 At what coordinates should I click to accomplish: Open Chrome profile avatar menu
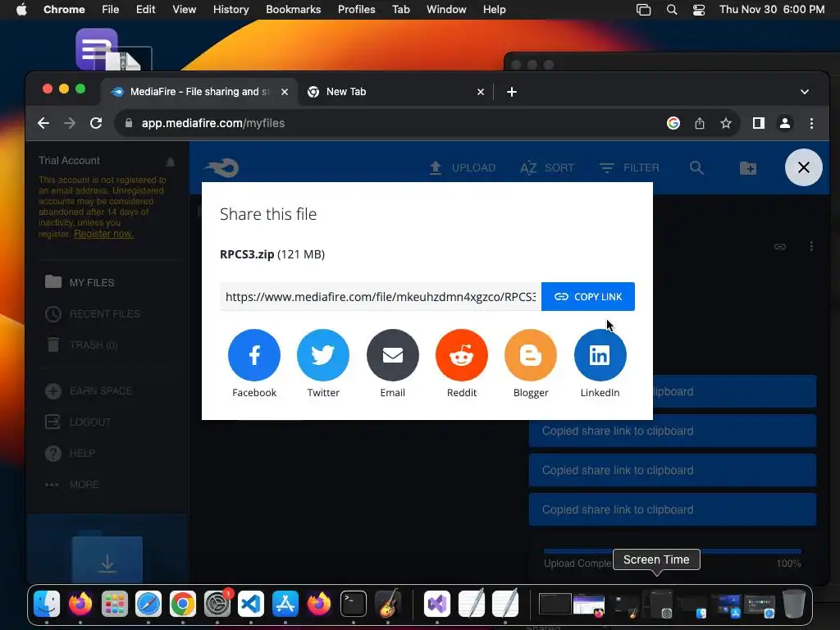tap(785, 123)
